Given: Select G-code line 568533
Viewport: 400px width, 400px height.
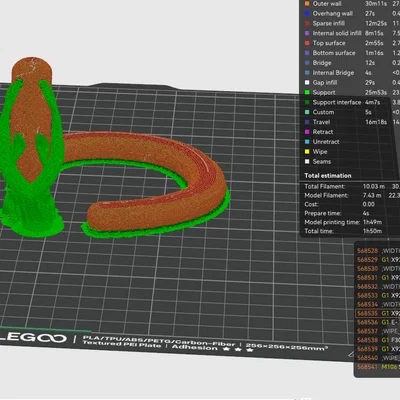Looking at the screenshot, I should 378,295.
